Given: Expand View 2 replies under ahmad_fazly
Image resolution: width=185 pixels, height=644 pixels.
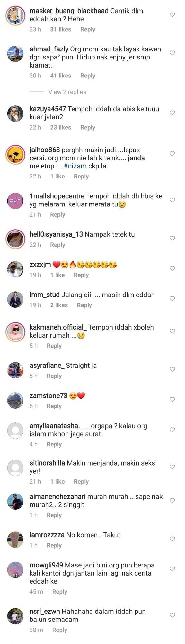Looking at the screenshot, I should coord(67,92).
